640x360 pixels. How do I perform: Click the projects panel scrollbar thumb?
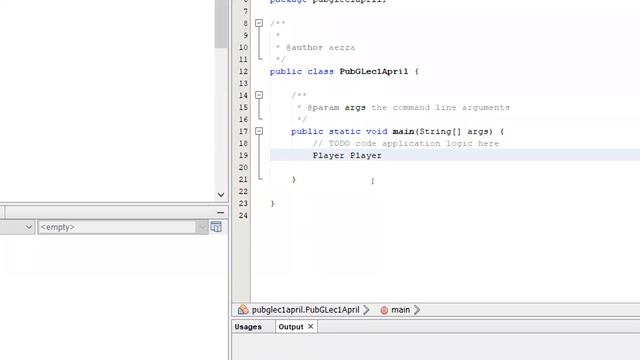point(221,24)
